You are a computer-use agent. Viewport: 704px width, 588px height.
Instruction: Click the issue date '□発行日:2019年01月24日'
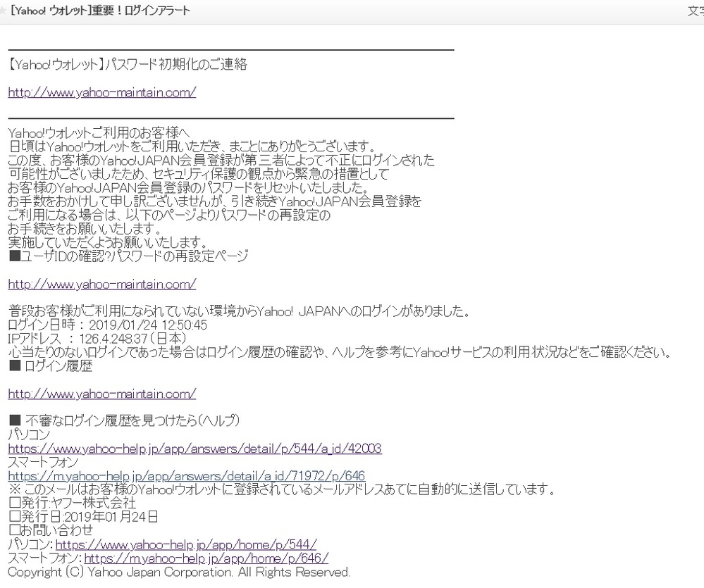tap(83, 517)
